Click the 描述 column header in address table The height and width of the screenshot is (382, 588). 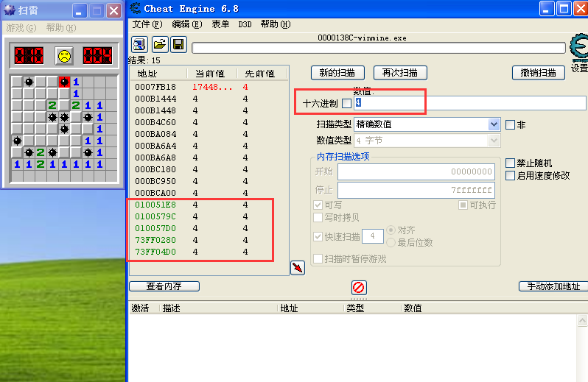pyautogui.click(x=172, y=308)
